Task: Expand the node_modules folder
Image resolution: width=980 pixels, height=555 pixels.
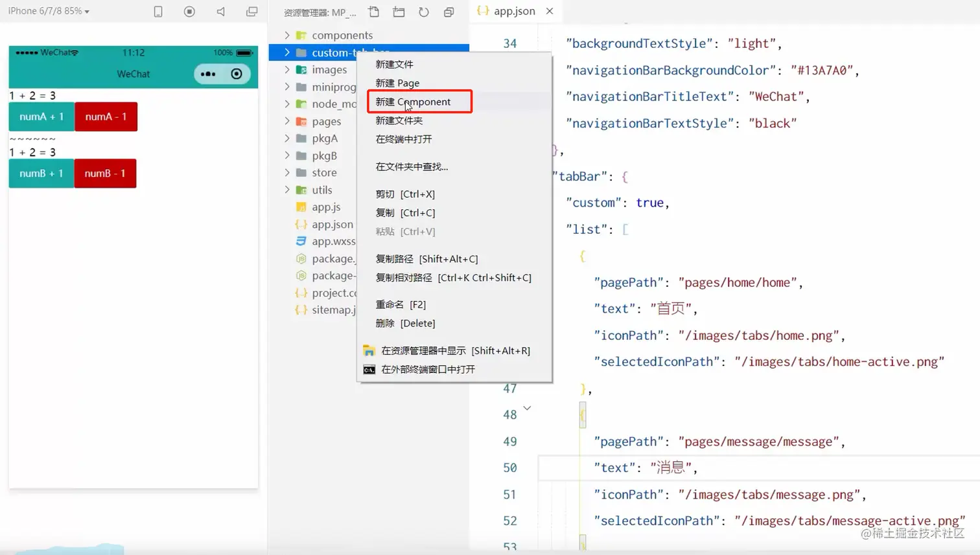Action: (x=287, y=104)
